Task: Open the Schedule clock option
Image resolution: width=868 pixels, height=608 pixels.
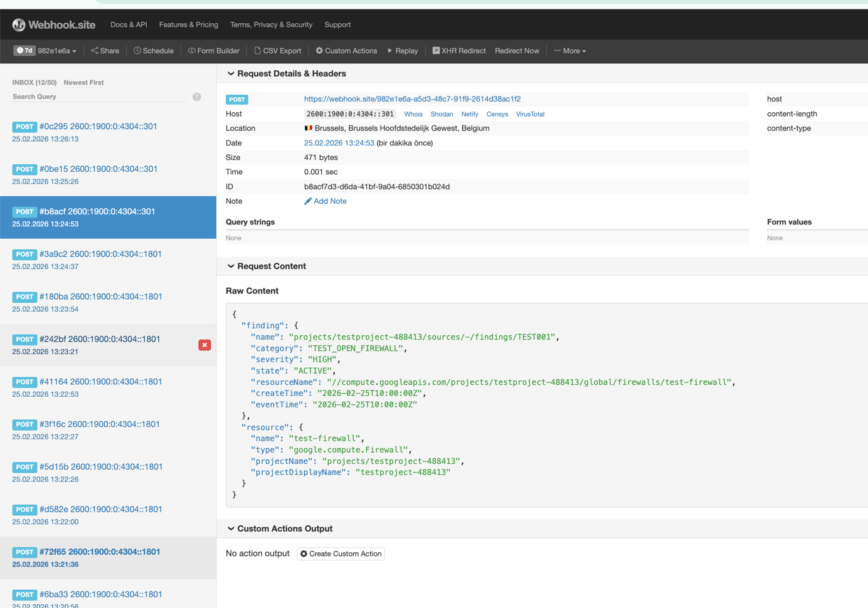Action: (154, 51)
